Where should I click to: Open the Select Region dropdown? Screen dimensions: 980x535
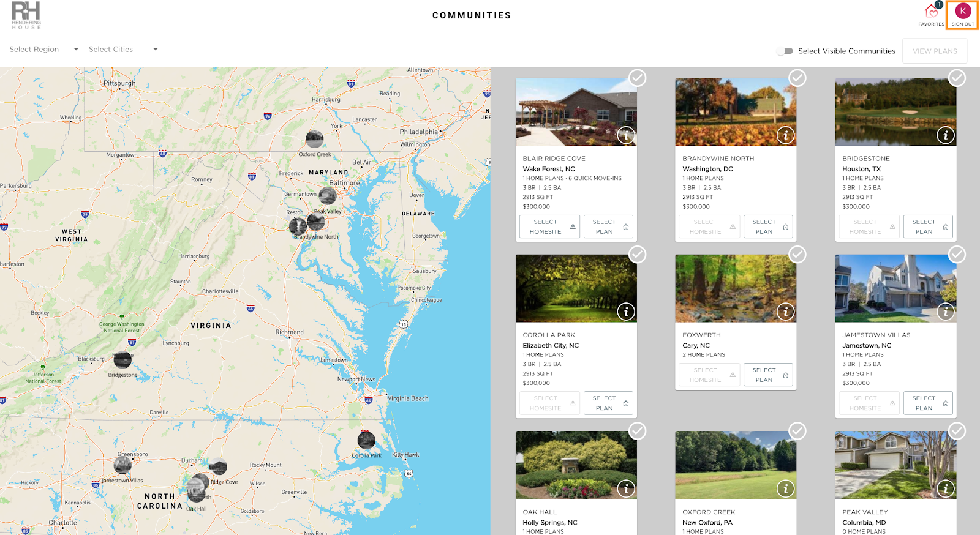tap(45, 49)
